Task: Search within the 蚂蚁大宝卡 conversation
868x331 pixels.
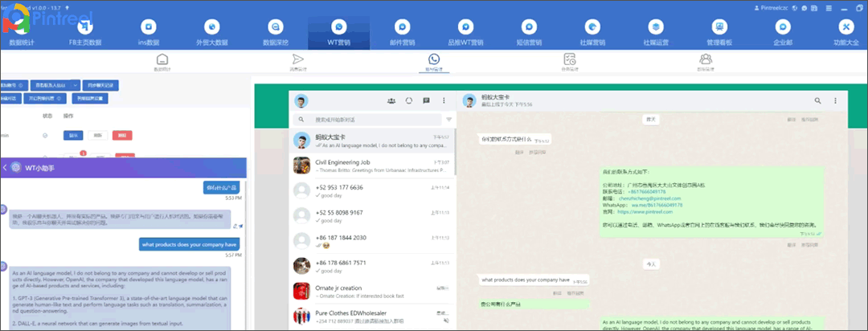Action: pyautogui.click(x=817, y=100)
